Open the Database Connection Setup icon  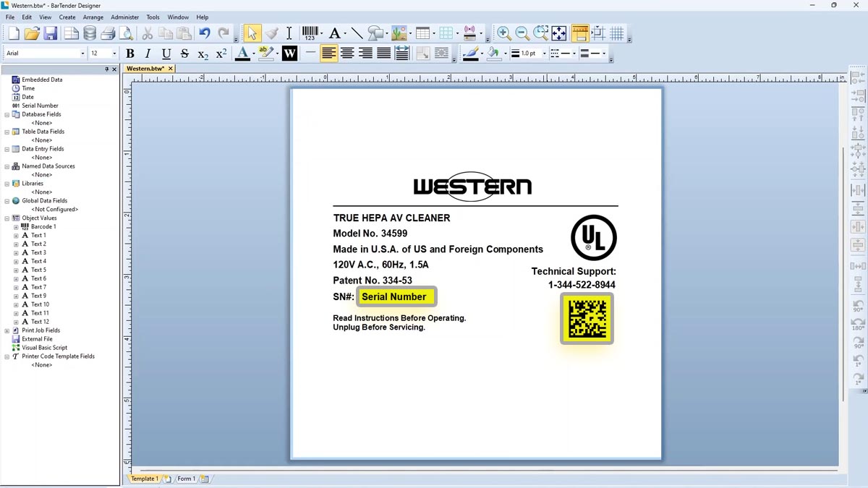point(90,33)
